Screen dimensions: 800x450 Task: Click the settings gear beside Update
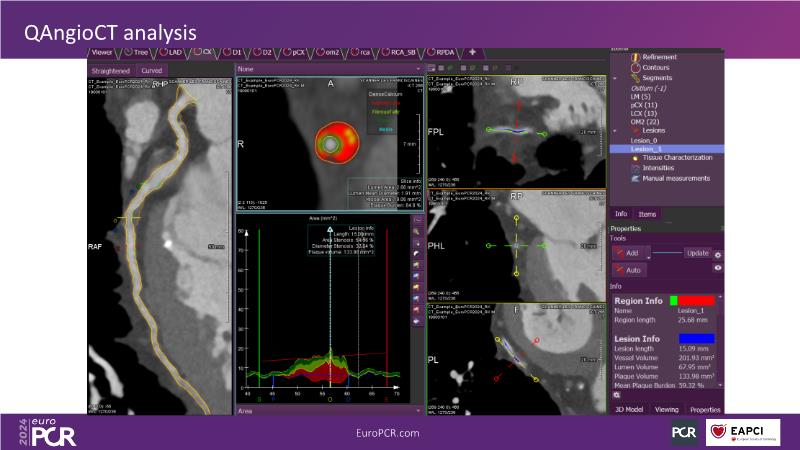click(x=717, y=254)
